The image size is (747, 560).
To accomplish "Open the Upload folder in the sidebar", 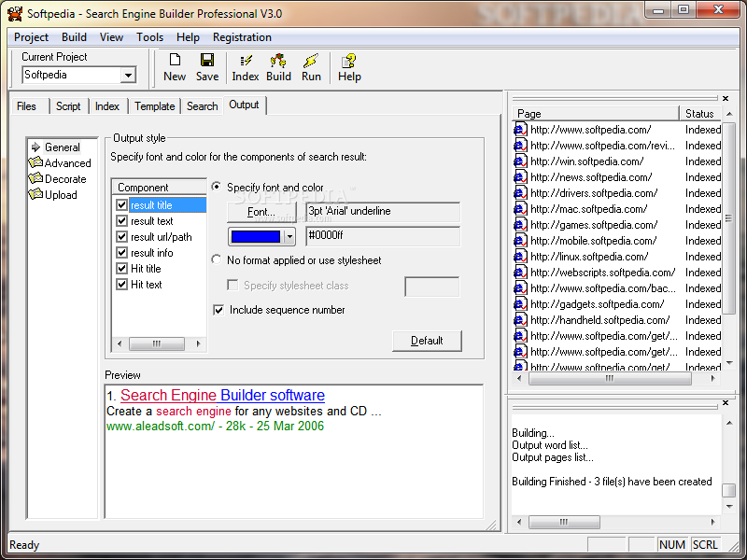I will point(53,195).
